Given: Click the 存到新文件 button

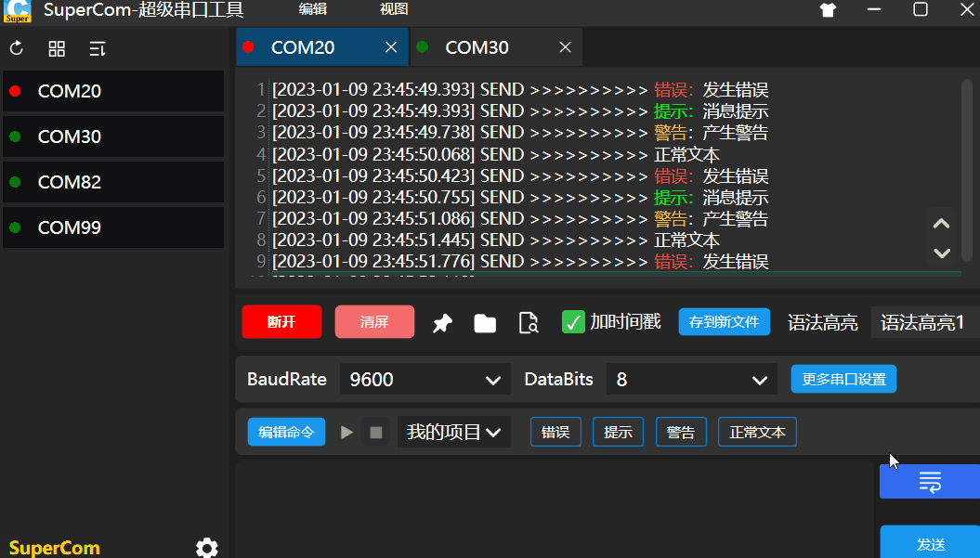Looking at the screenshot, I should (x=725, y=322).
